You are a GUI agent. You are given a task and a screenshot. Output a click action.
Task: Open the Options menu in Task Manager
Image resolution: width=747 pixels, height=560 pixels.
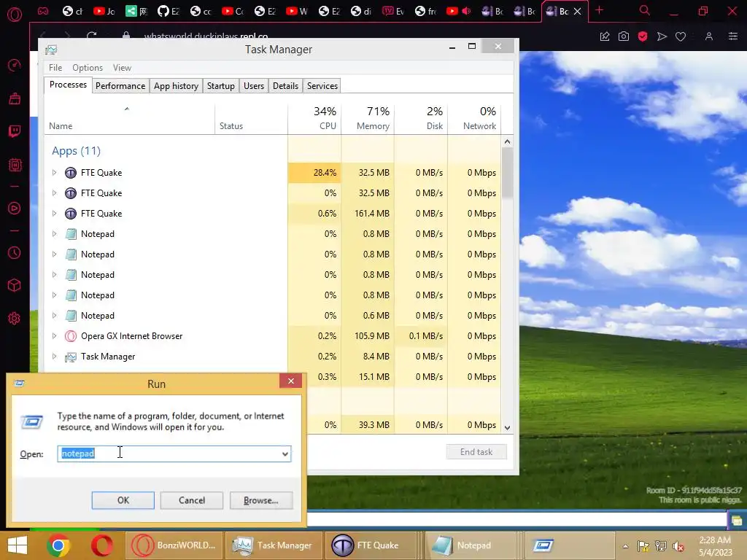click(88, 68)
